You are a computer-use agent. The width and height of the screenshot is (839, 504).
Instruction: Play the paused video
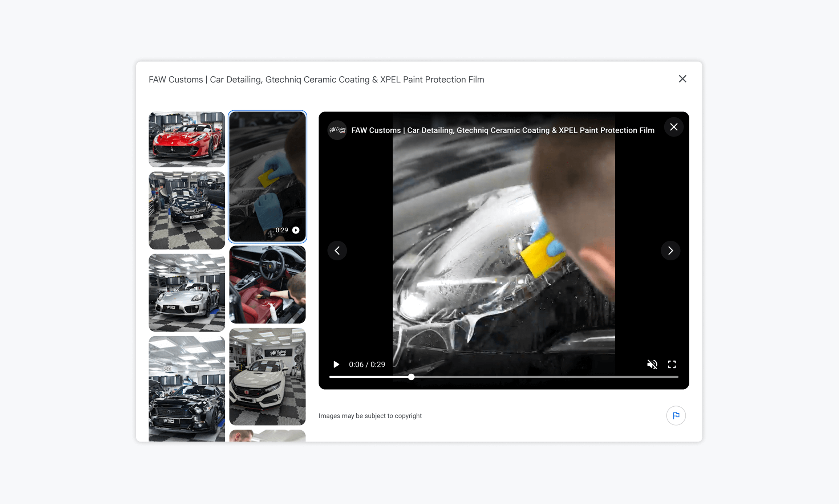[336, 364]
